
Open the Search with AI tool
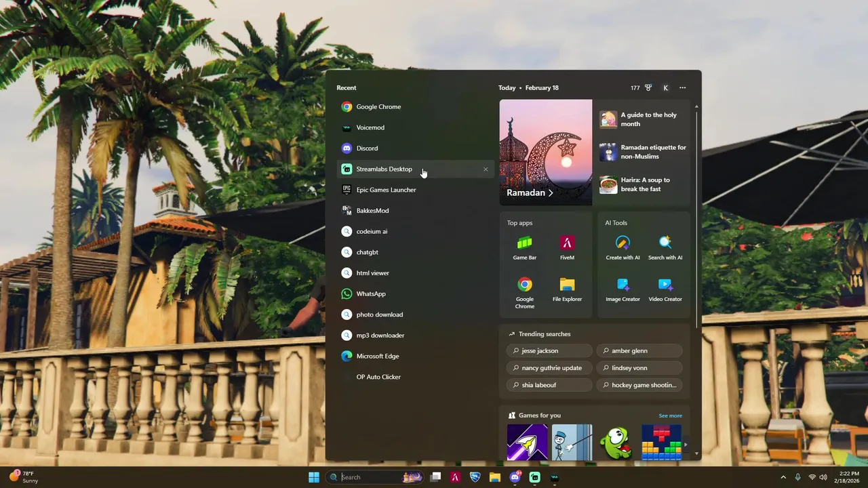click(665, 247)
